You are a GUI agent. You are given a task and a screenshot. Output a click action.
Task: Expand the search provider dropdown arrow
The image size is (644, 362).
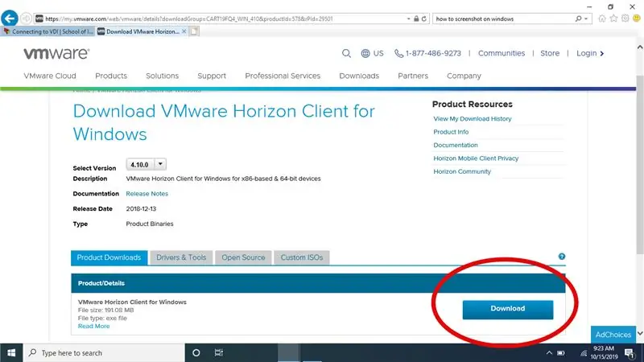(x=586, y=19)
